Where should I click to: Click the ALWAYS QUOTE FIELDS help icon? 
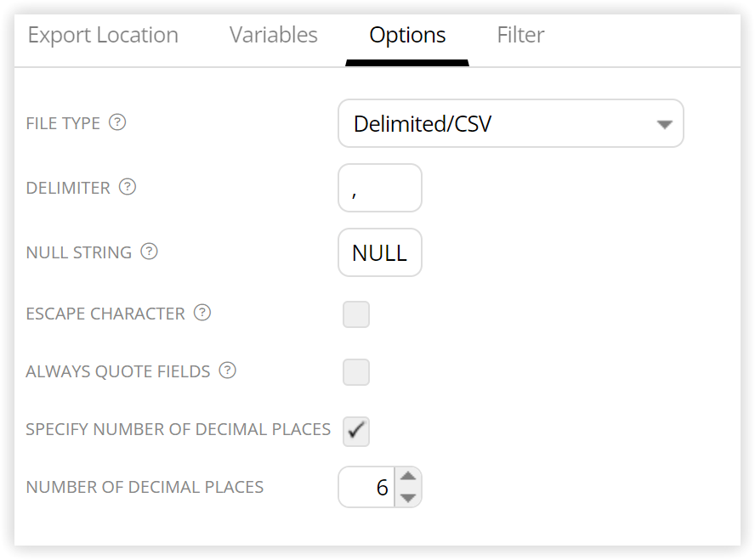[x=227, y=371]
